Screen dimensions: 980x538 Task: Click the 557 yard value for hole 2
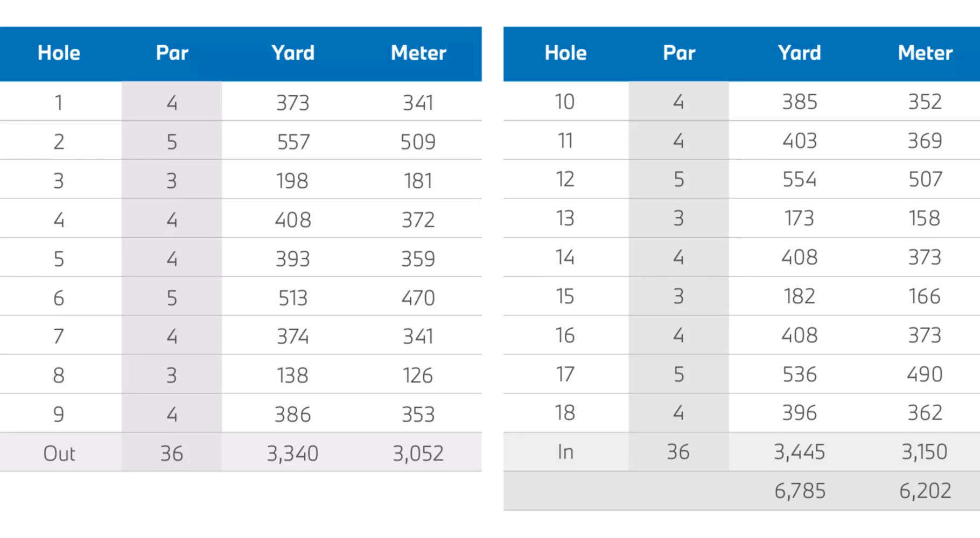coord(293,142)
